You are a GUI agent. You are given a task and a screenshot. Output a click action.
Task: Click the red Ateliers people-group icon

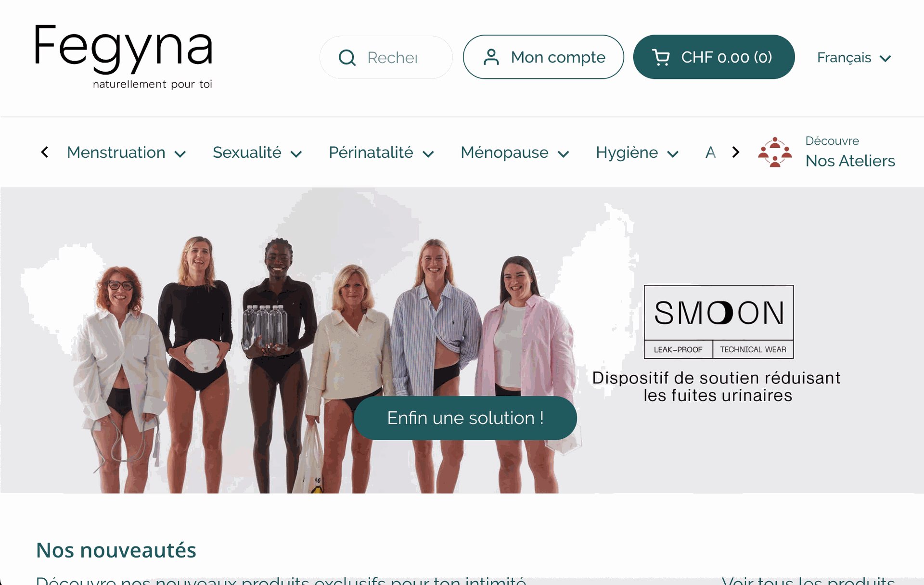click(x=775, y=152)
